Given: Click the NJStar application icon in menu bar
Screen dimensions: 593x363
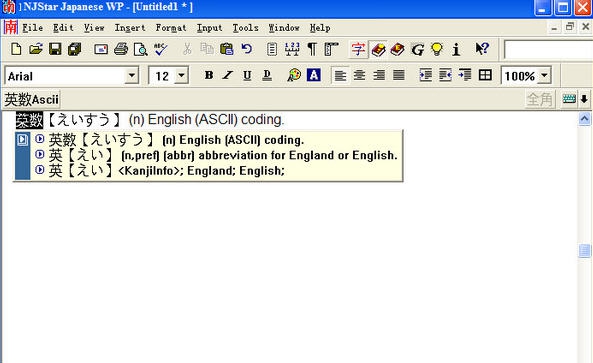Looking at the screenshot, I should point(10,27).
